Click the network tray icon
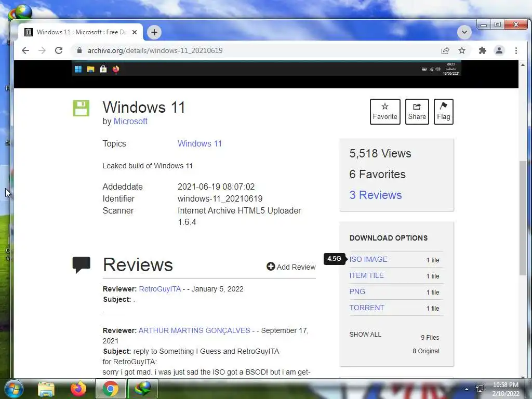This screenshot has width=532, height=399. coord(480,389)
